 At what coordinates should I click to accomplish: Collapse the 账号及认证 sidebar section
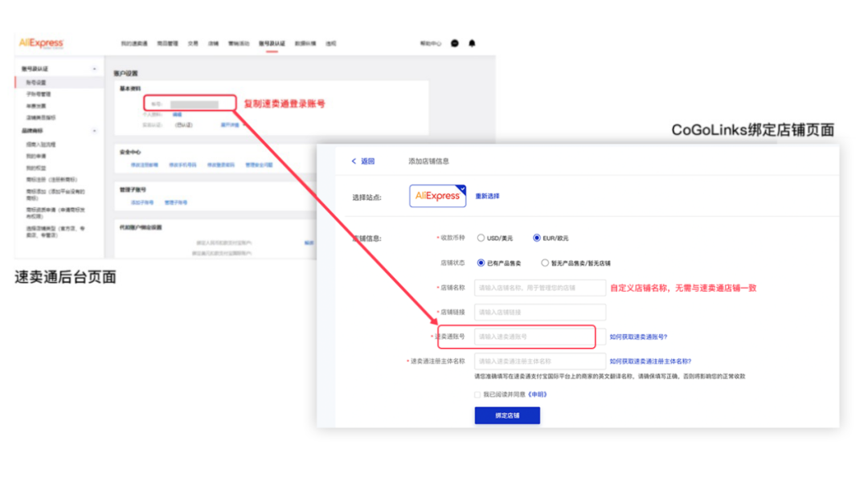point(95,69)
